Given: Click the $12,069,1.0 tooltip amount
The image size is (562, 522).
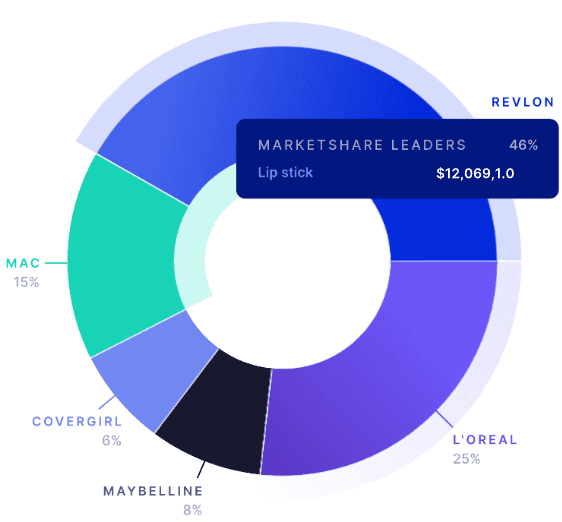Looking at the screenshot, I should 475,174.
